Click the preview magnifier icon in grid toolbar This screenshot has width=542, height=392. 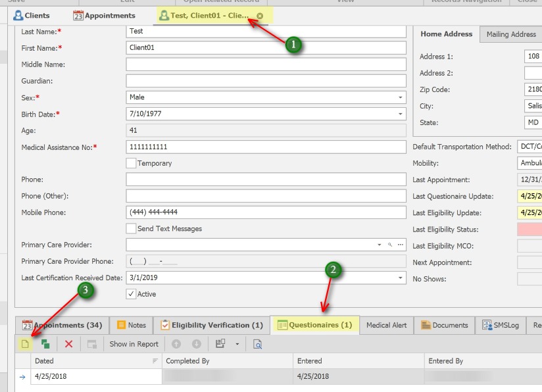coord(258,343)
